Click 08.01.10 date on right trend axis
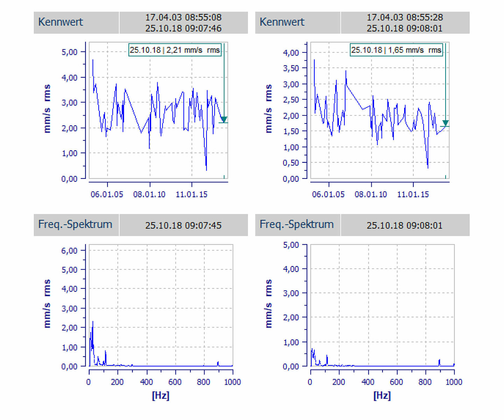Image resolution: width=504 pixels, height=420 pixels. tap(371, 195)
